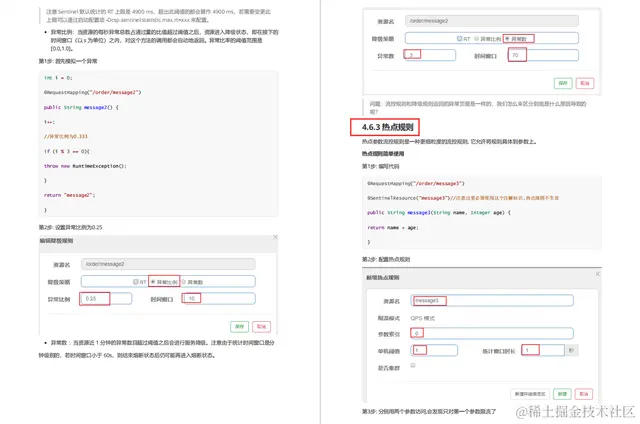Click the code comment //异常比例为0.333
Screen dimensions: 640x424
coord(65,137)
